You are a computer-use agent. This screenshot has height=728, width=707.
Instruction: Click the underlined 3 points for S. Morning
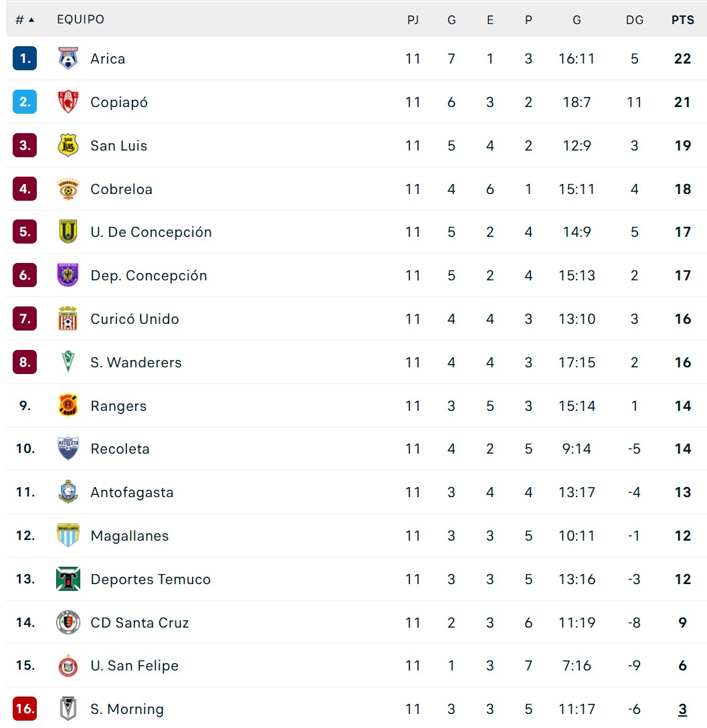pos(682,709)
